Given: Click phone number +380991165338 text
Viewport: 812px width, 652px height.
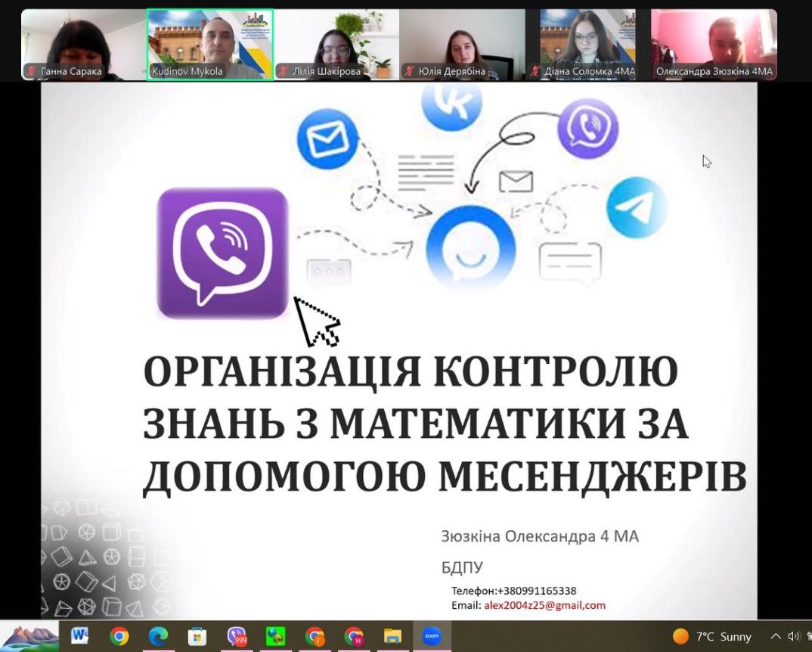Looking at the screenshot, I should pos(537,591).
